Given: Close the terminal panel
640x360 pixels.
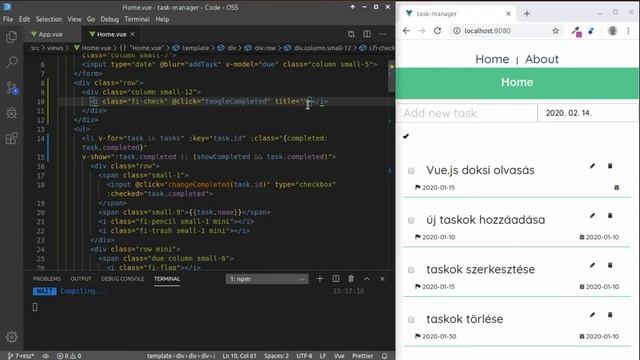Looking at the screenshot, I should pyautogui.click(x=382, y=279).
